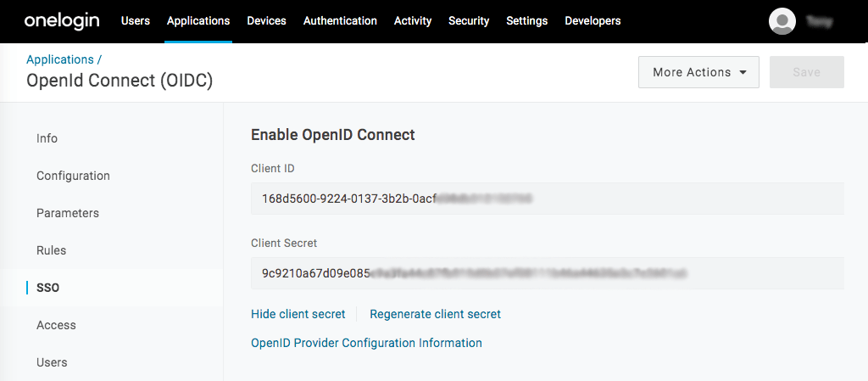This screenshot has width=868, height=381.
Task: Click Regenerate client secret link
Action: click(435, 314)
